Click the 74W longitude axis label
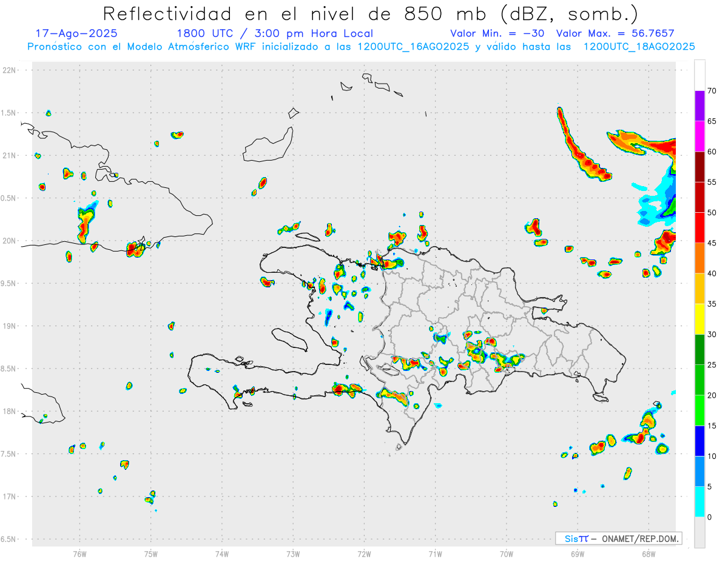Viewport: 728px width, 562px height. (222, 553)
